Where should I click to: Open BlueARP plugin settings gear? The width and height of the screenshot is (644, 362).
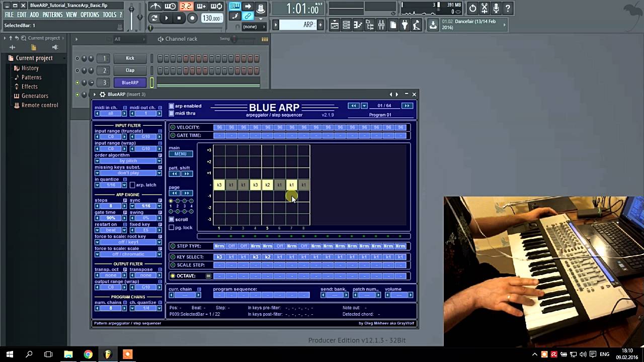[103, 94]
